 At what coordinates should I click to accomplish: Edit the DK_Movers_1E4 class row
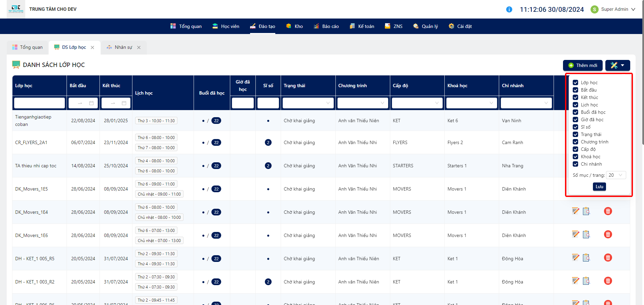click(x=576, y=211)
